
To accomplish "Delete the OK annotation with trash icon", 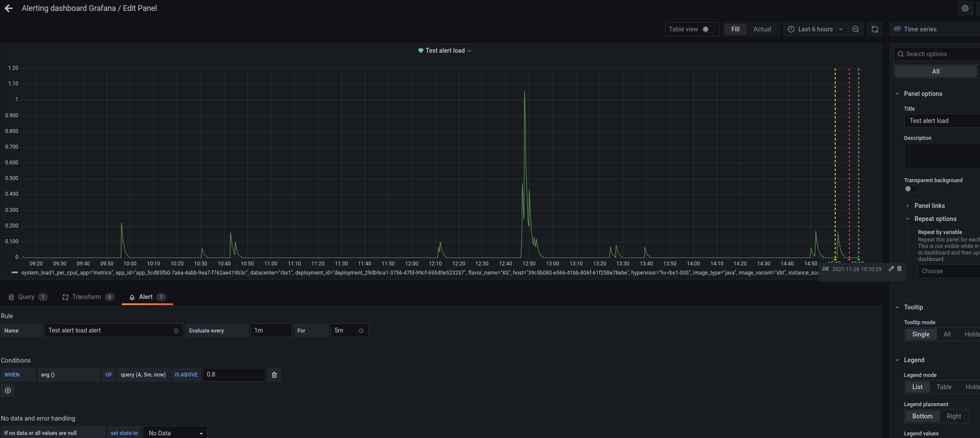I will (x=899, y=269).
